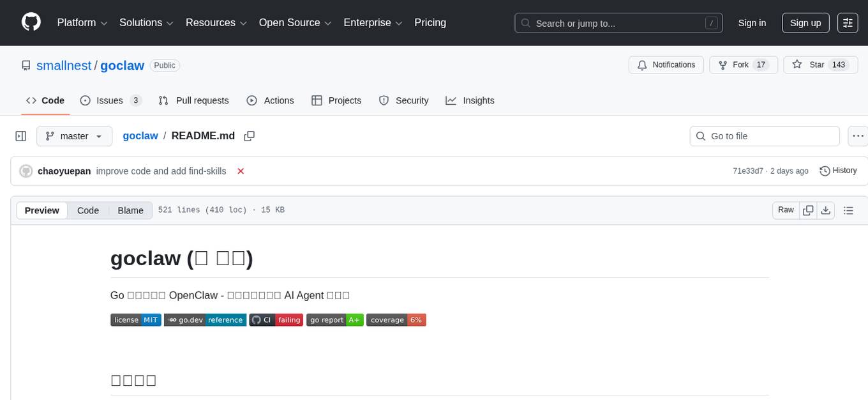This screenshot has width=868, height=400.
Task: Open the notifications bell icon
Action: coord(641,65)
